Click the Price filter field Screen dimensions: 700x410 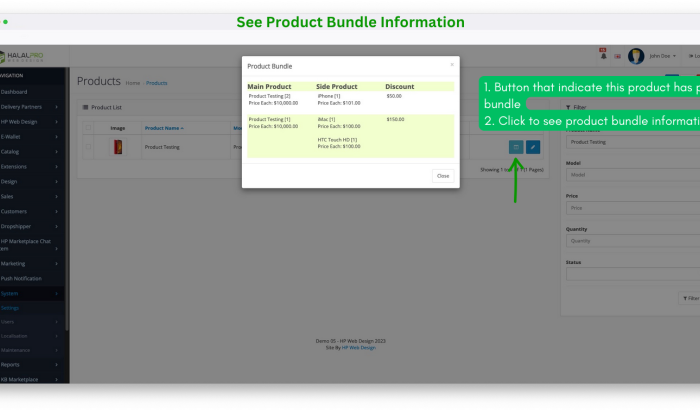(x=633, y=208)
